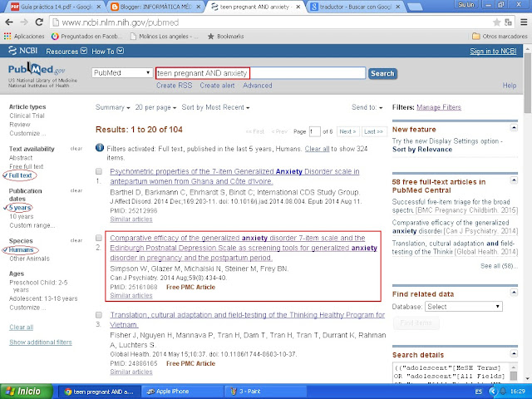Image resolution: width=532 pixels, height=399 pixels.
Task: Click the page vertical scrollbar thumb
Action: [528, 83]
